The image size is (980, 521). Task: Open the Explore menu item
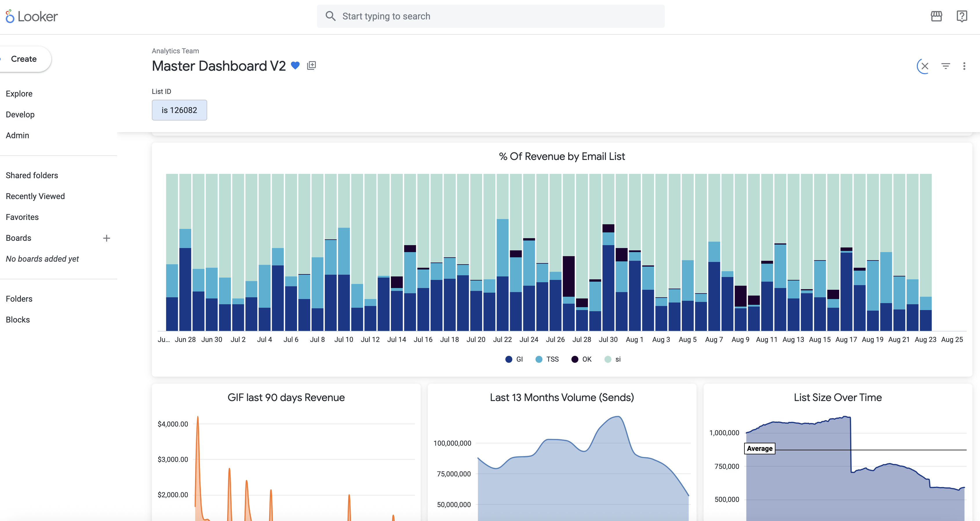tap(19, 93)
